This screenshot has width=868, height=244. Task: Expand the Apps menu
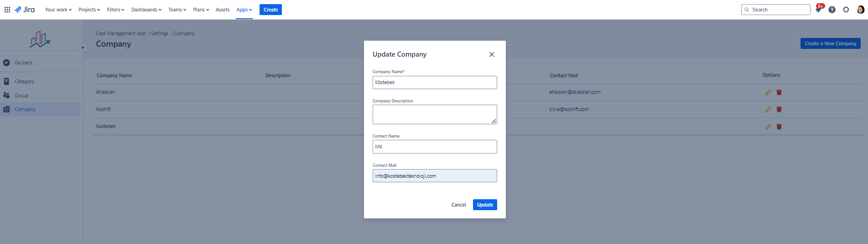[244, 10]
